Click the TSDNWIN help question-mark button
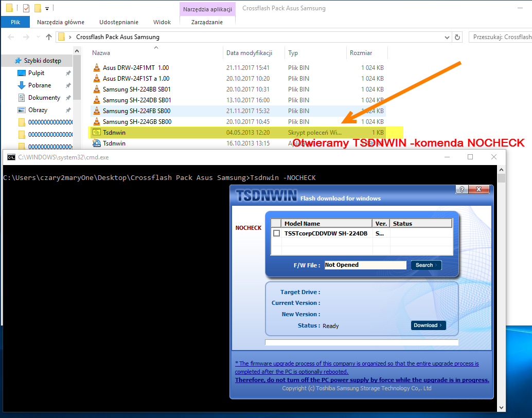Screen dimensions: 532x418 [462, 189]
